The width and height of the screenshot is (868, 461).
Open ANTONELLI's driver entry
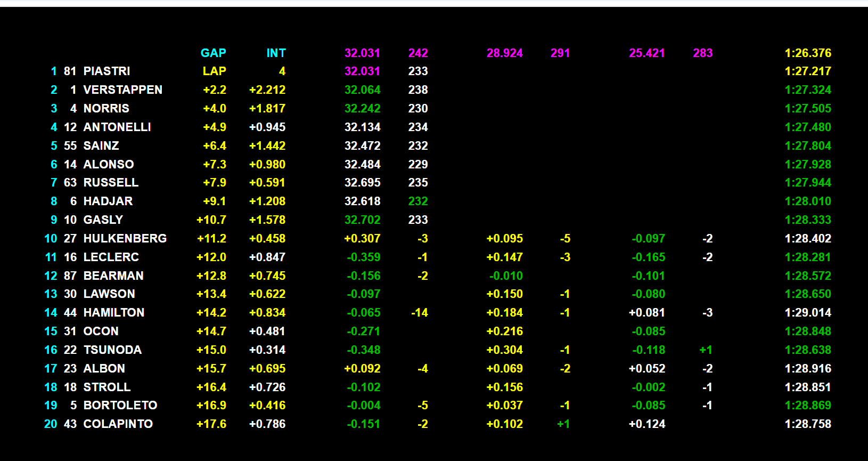click(117, 127)
